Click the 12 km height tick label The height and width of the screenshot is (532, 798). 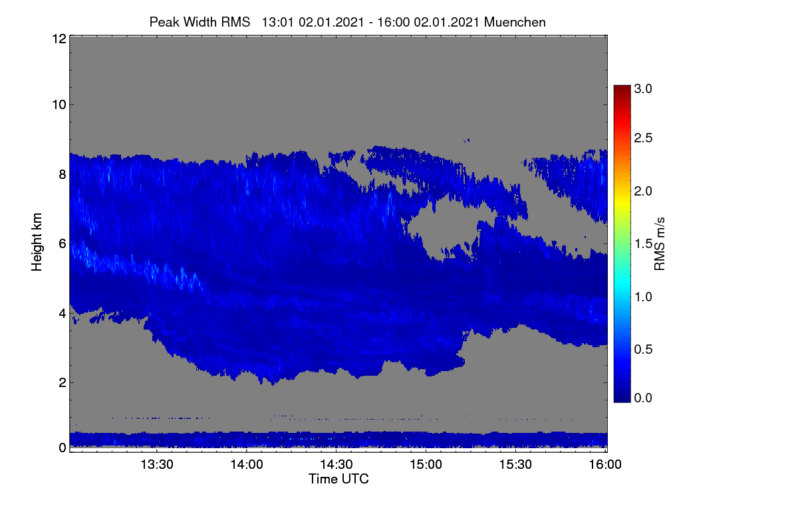tap(59, 39)
